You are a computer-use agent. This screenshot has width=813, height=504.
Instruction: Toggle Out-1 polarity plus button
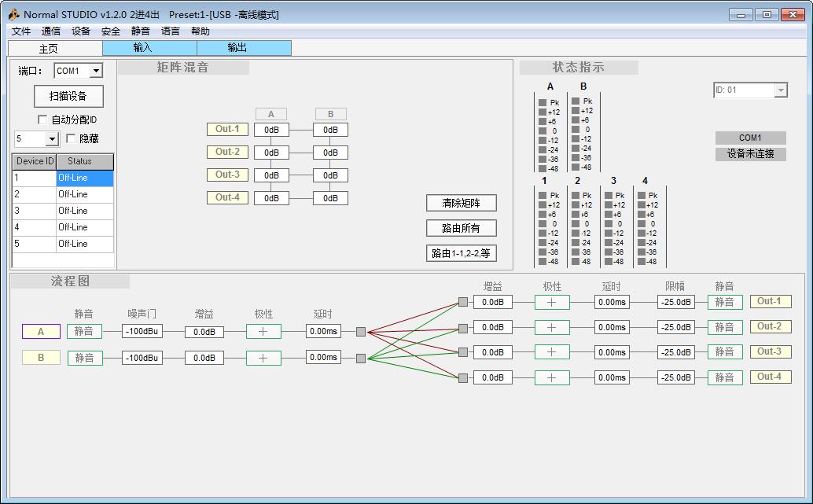552,302
